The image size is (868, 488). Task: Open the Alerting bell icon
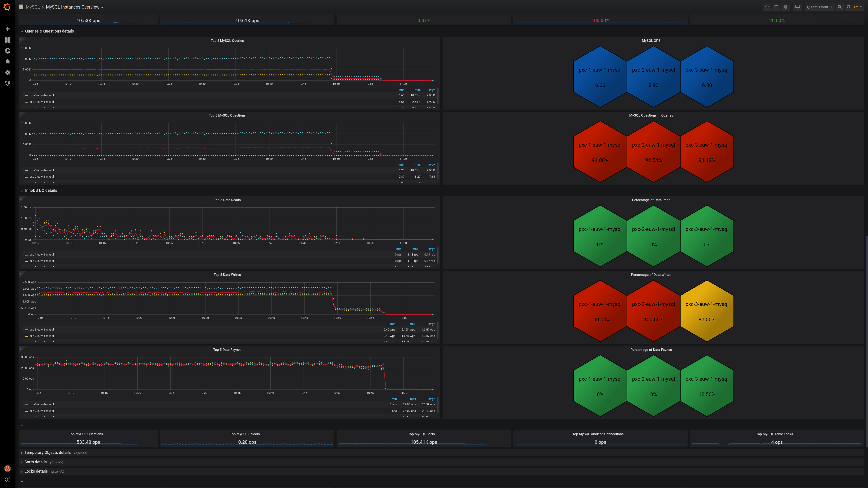(7, 62)
